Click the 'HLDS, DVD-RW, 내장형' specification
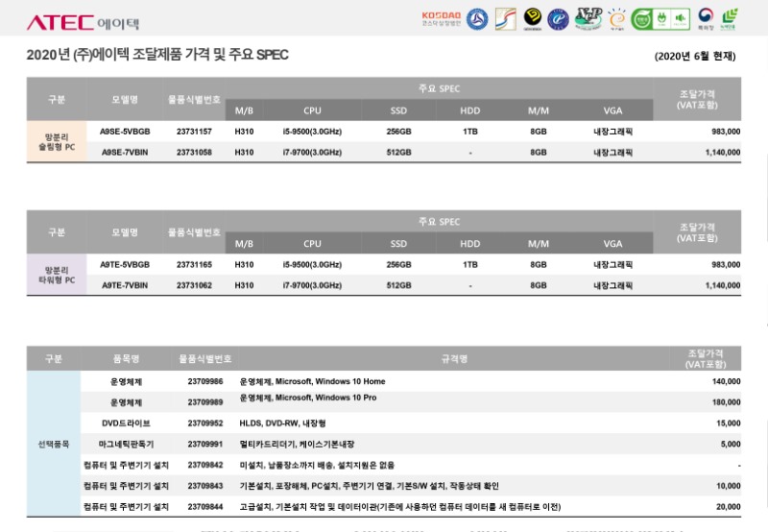Viewport: 768px width, 532px height. pyautogui.click(x=282, y=423)
